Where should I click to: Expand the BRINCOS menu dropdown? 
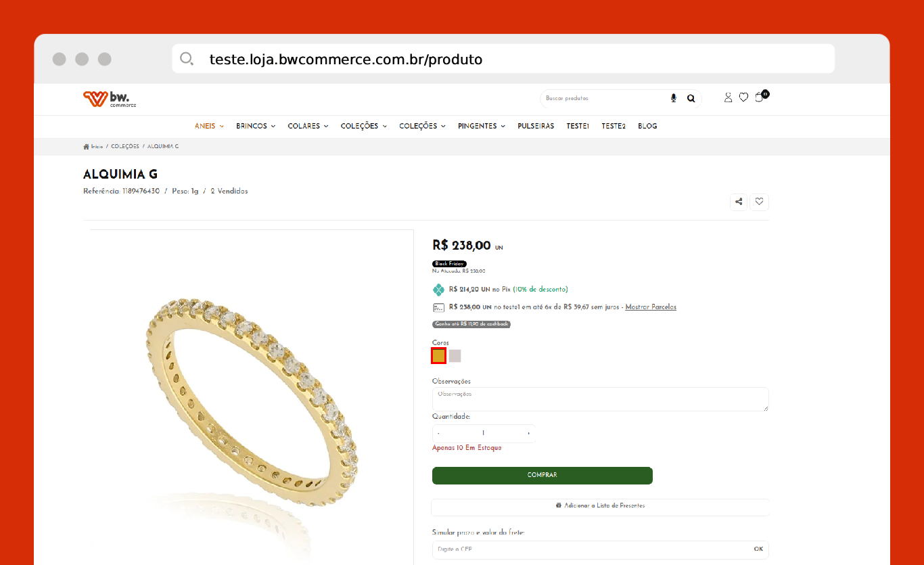[x=256, y=127]
